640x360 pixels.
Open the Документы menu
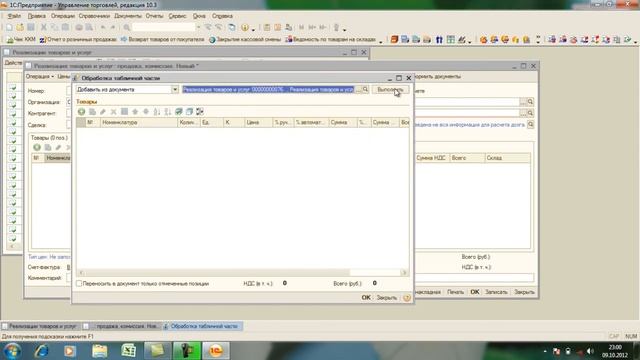coord(128,16)
